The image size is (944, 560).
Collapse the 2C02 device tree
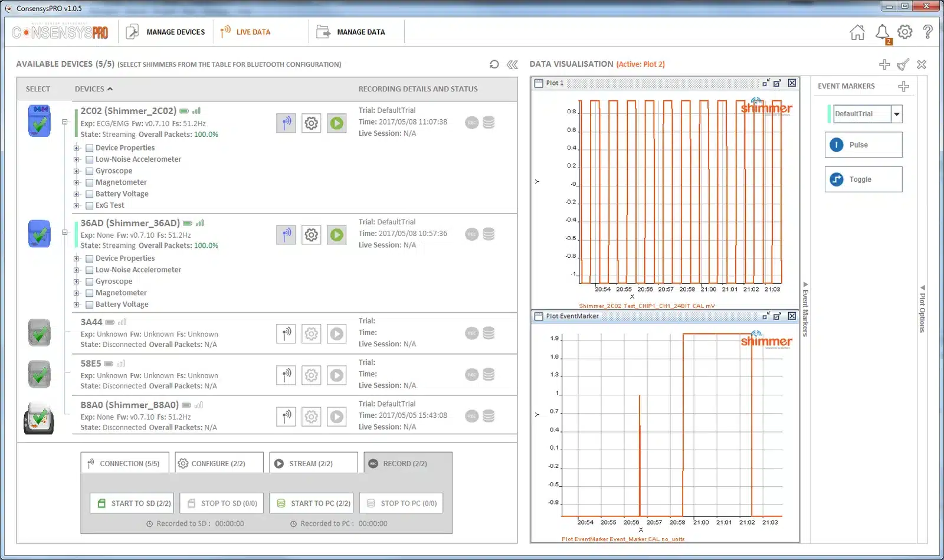coord(65,122)
